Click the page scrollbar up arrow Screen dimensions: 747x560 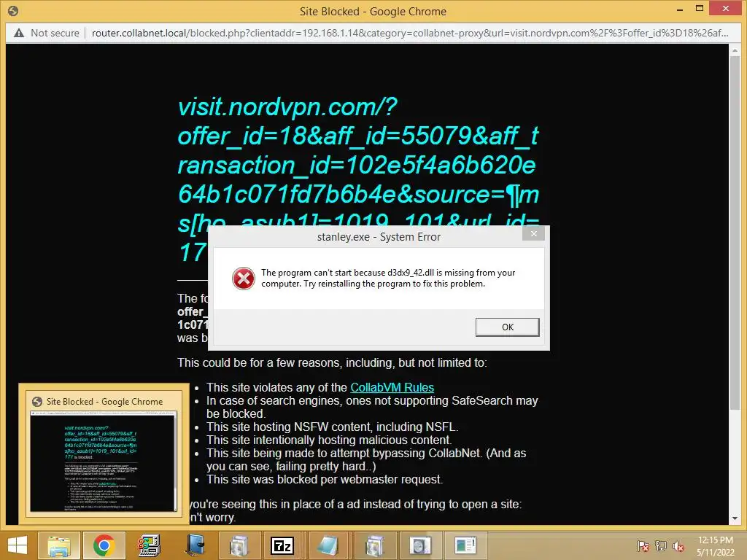tap(735, 50)
